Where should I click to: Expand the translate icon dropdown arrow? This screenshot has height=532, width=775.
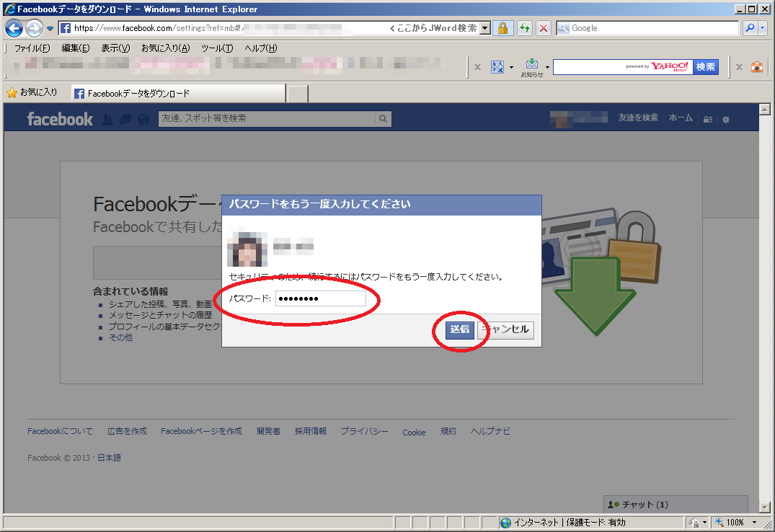(511, 67)
